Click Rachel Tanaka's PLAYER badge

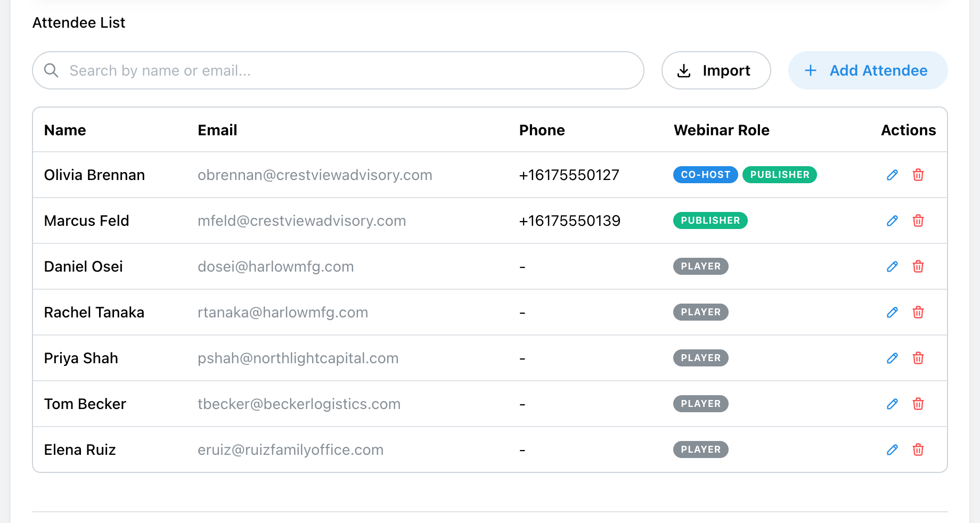tap(701, 312)
